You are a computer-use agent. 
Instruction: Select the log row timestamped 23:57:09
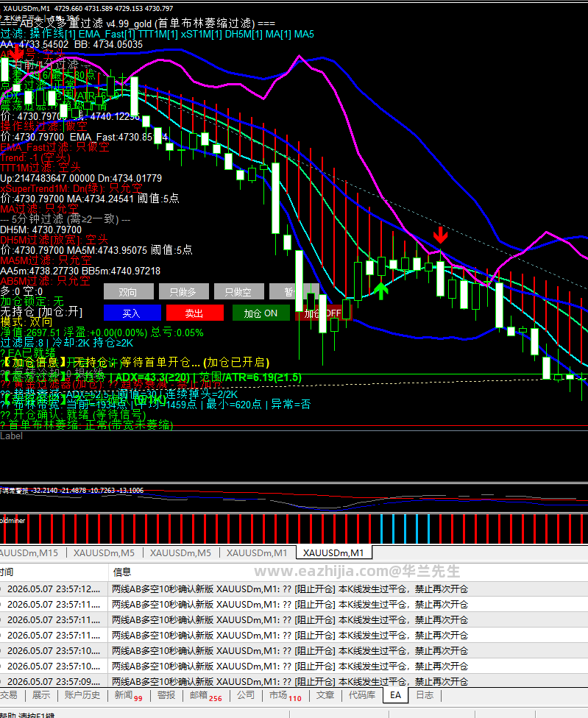coord(294,681)
